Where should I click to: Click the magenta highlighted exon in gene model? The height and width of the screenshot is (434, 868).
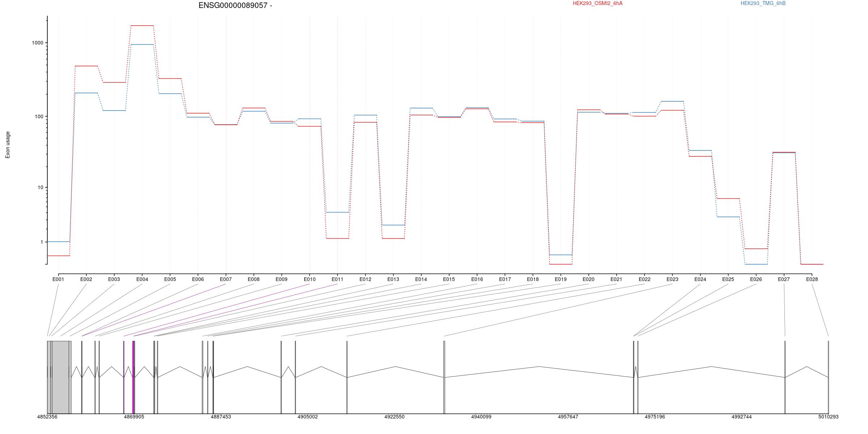(133, 377)
